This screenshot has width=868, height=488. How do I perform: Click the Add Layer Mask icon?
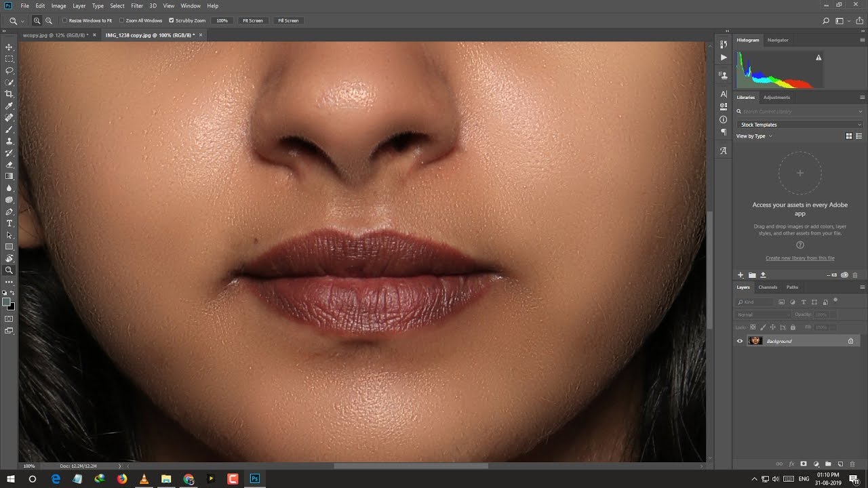[x=804, y=464]
